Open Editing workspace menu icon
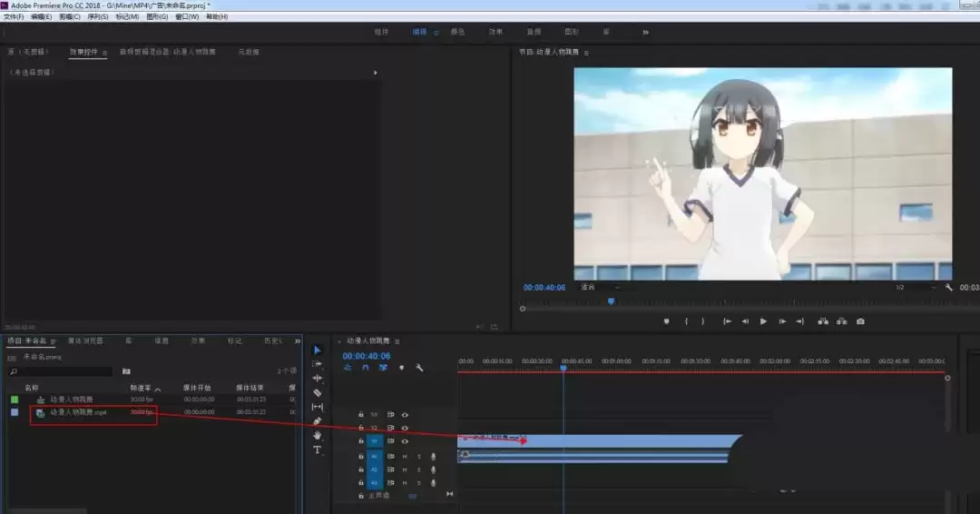This screenshot has width=980, height=514. [436, 33]
